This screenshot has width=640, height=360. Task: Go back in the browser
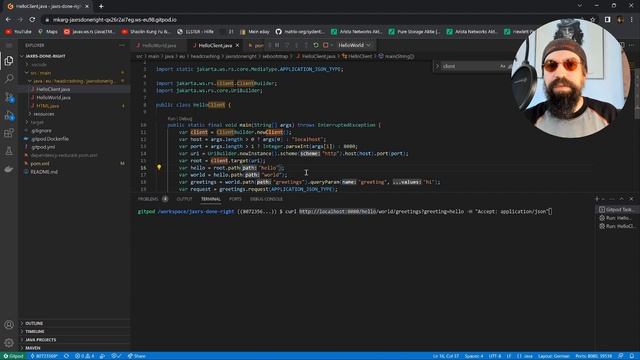point(8,20)
